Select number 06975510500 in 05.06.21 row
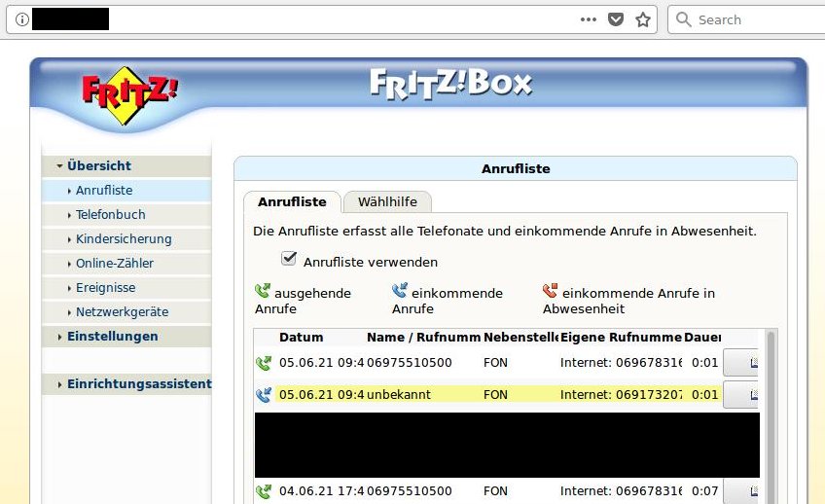Image resolution: width=825 pixels, height=504 pixels. click(410, 363)
